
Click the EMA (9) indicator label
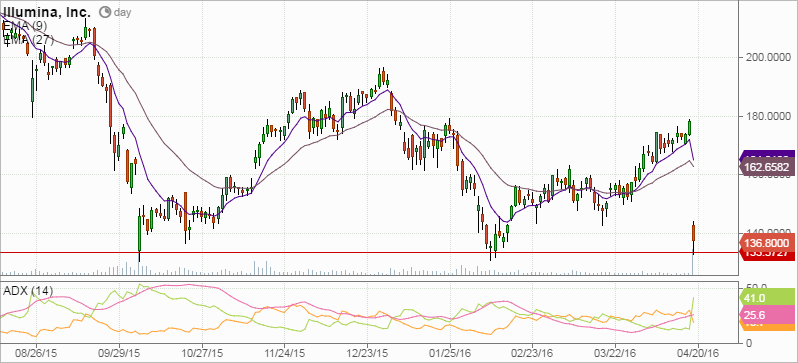[25, 25]
